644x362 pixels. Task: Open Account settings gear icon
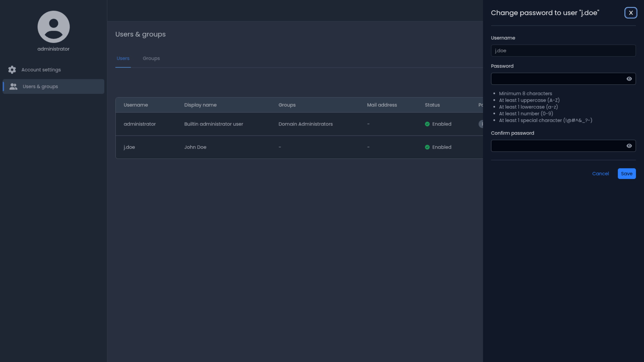click(x=12, y=70)
